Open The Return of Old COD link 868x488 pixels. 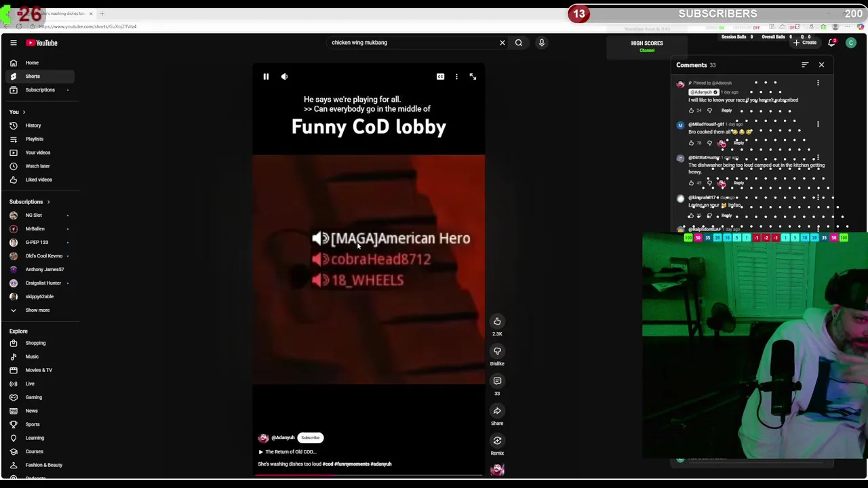click(291, 451)
